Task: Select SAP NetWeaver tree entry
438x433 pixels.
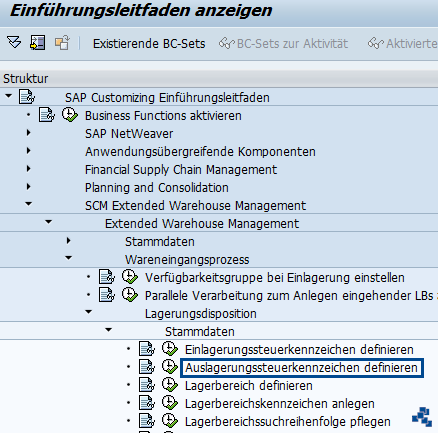Action: (129, 134)
